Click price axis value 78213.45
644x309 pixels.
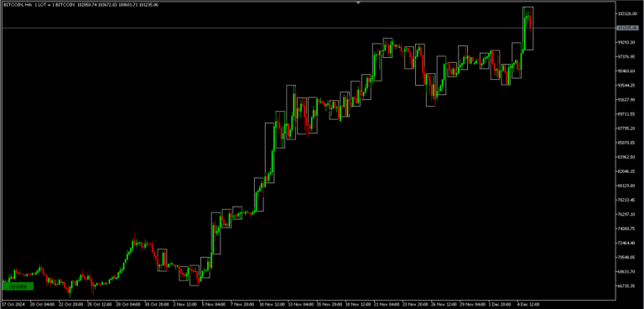click(626, 200)
